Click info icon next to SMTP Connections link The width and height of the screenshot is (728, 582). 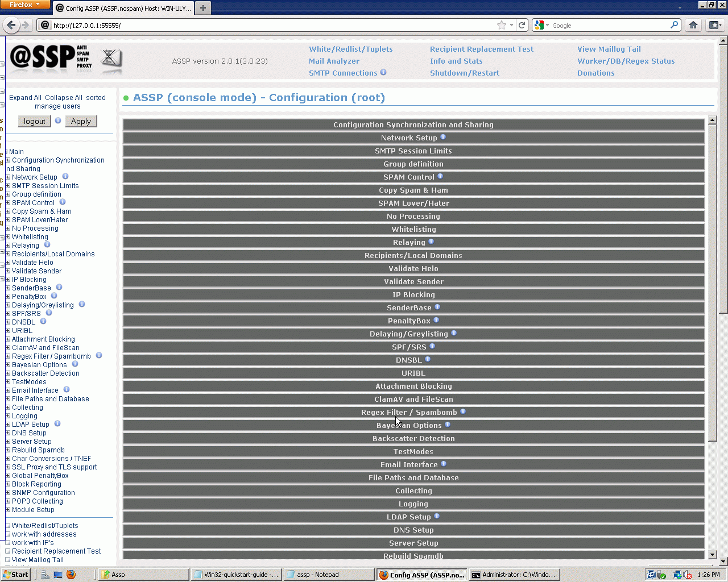[x=383, y=72]
